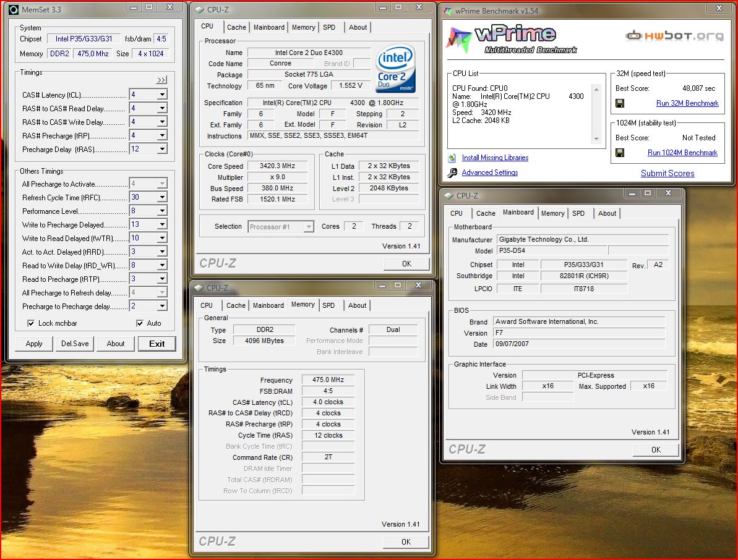Screen dimensions: 738x560
Task: Click the BIOS Date 09/07/2007 field
Action: point(579,344)
